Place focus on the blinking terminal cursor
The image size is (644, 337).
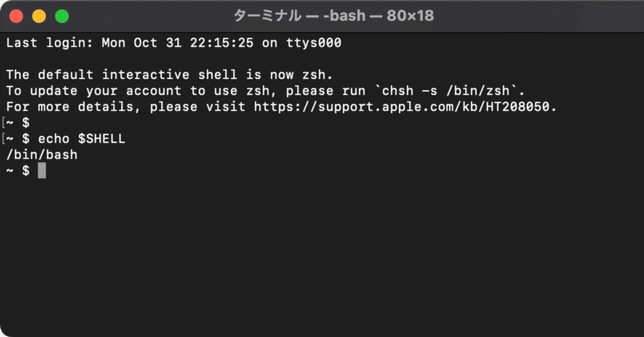point(42,171)
